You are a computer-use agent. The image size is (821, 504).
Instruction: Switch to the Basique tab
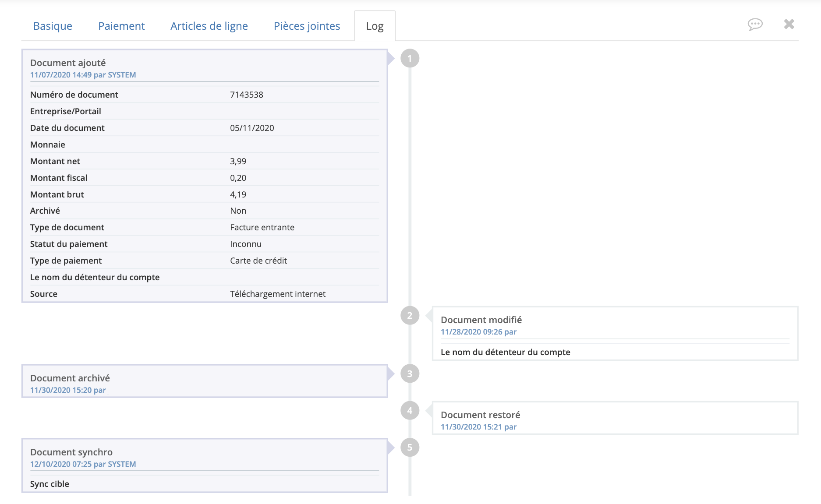click(53, 26)
